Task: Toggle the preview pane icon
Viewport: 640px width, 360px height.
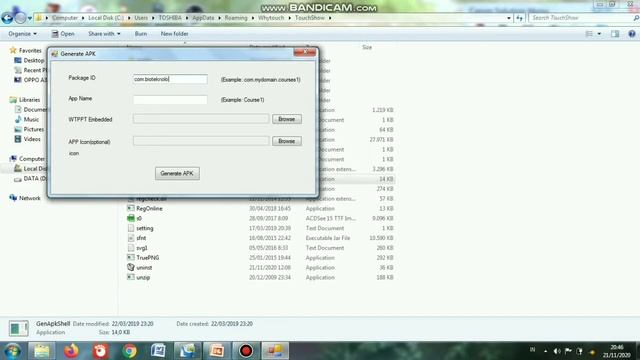Action: (x=615, y=34)
